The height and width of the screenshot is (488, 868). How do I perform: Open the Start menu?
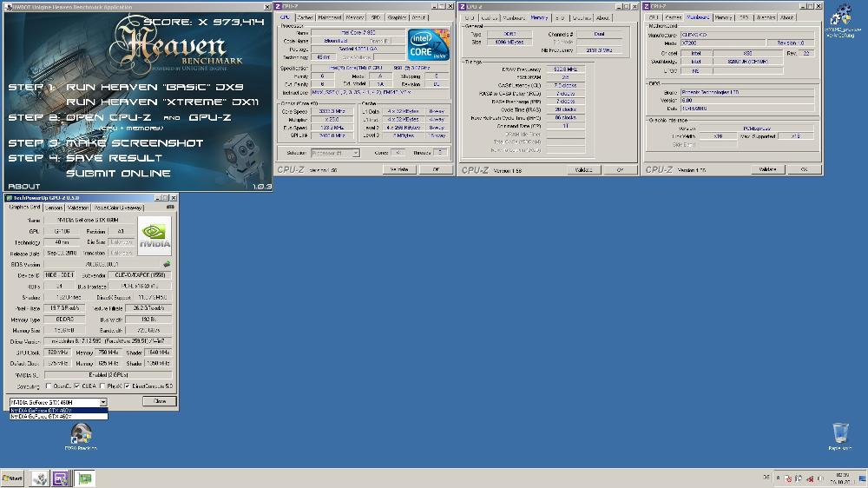point(12,478)
